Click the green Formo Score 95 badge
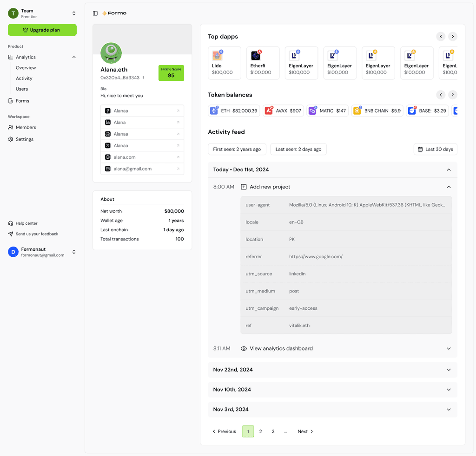 tap(171, 73)
